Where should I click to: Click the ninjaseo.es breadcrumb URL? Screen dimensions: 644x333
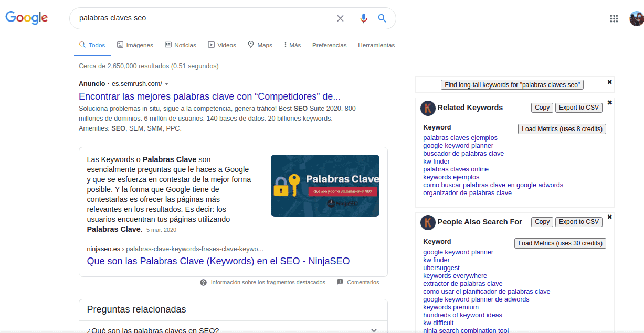point(175,249)
